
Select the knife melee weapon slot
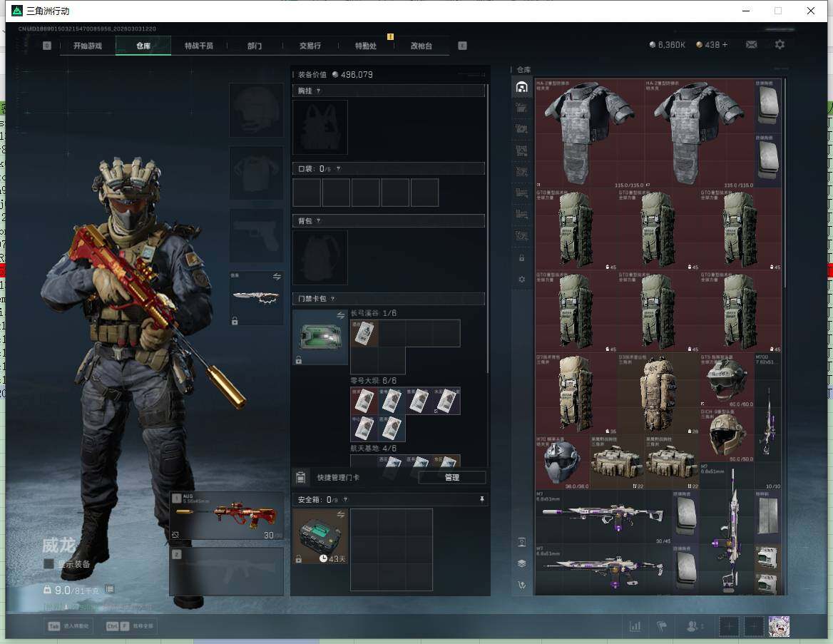[x=256, y=298]
